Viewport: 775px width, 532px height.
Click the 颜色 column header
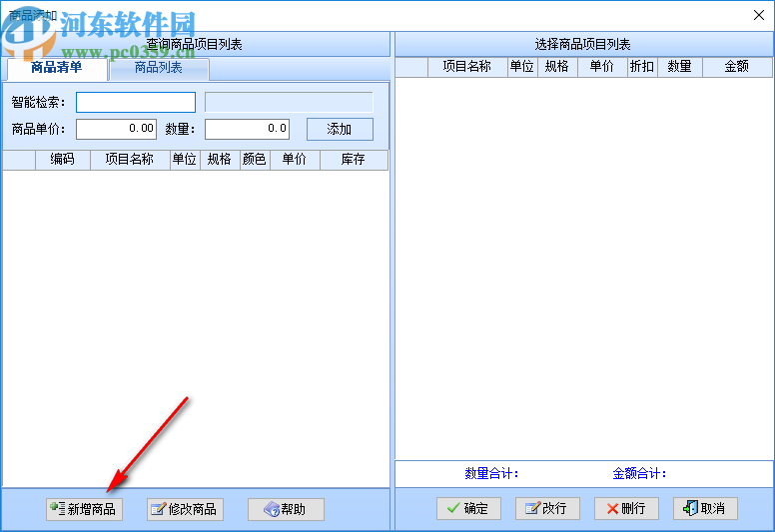pyautogui.click(x=255, y=160)
